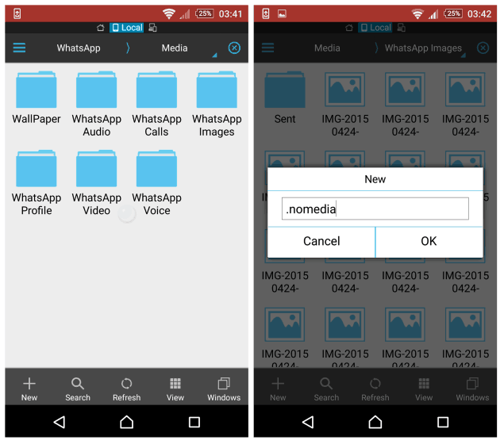
Task: Go to the WhatsApp breadcrumb path item
Action: (x=79, y=48)
